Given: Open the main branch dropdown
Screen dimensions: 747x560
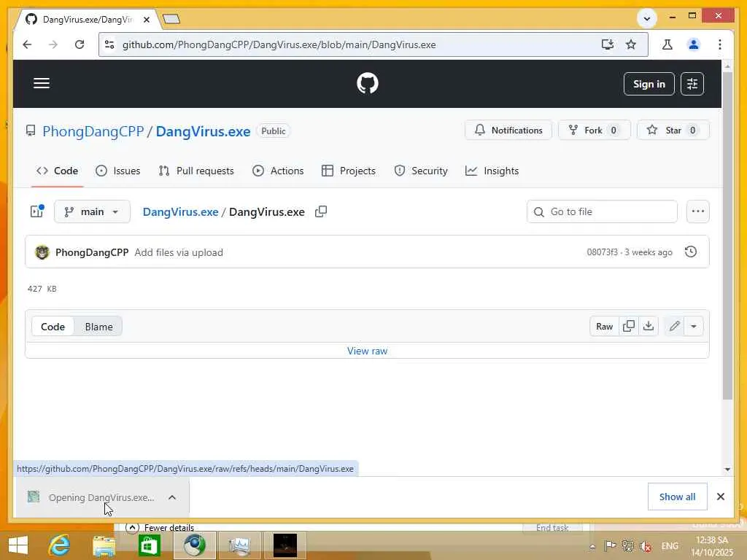Looking at the screenshot, I should pyautogui.click(x=92, y=211).
